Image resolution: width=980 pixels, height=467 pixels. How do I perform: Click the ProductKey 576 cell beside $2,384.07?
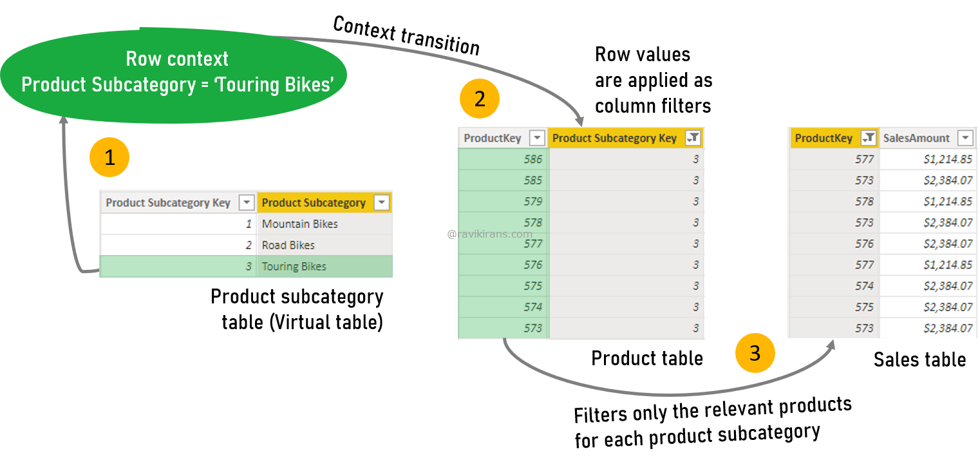click(x=834, y=244)
